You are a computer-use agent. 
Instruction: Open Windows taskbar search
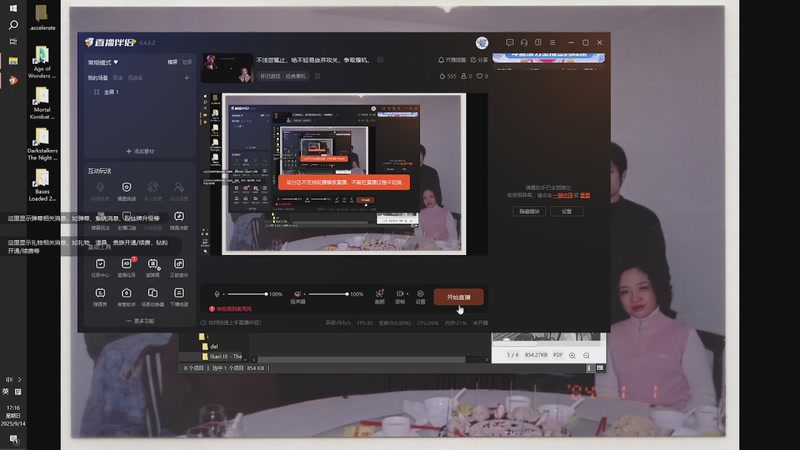[13, 25]
